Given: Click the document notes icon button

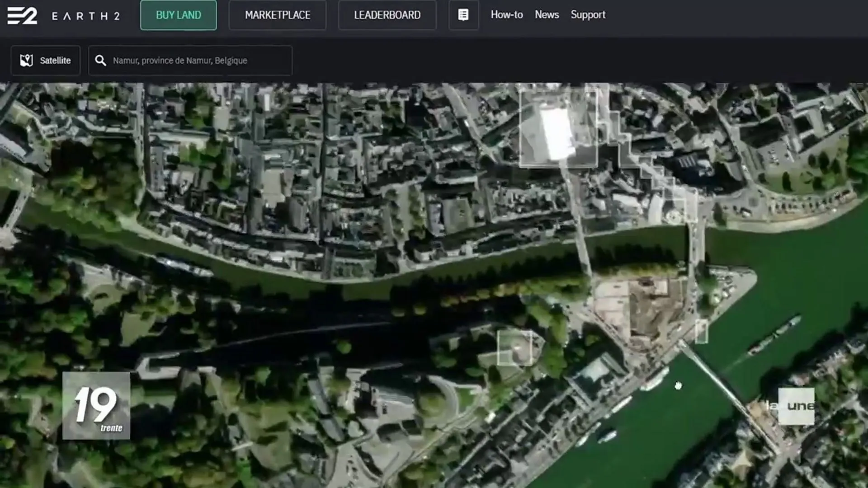Looking at the screenshot, I should click(x=463, y=15).
